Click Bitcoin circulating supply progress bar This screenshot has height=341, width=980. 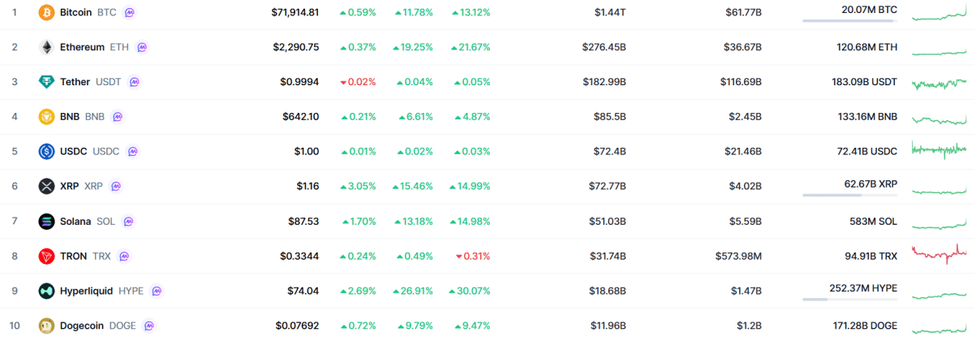pyautogui.click(x=849, y=20)
